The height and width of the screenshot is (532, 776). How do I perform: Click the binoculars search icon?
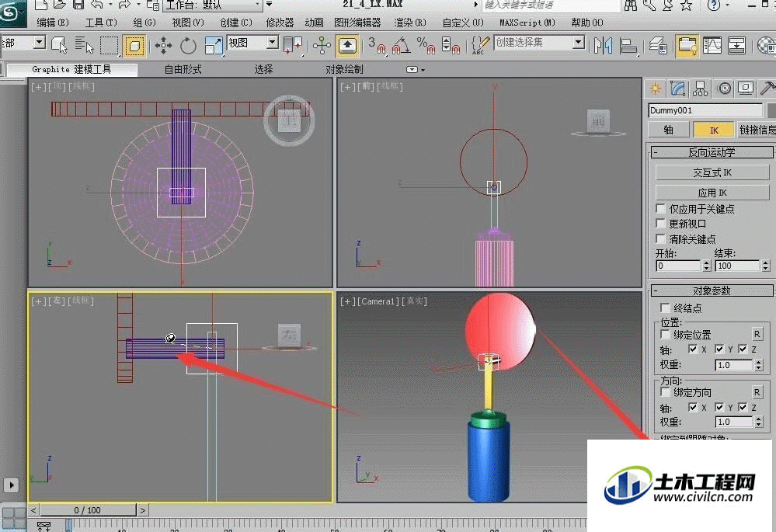point(631,5)
